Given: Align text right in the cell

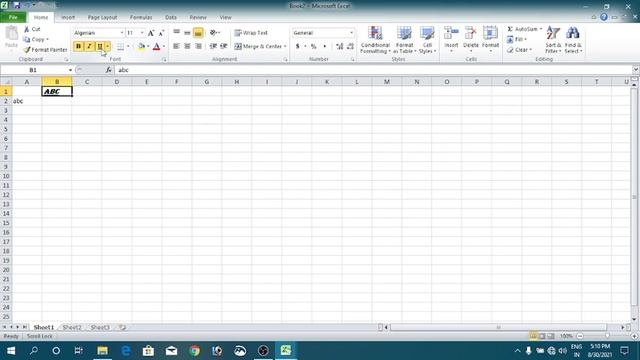Looking at the screenshot, I should point(198,47).
